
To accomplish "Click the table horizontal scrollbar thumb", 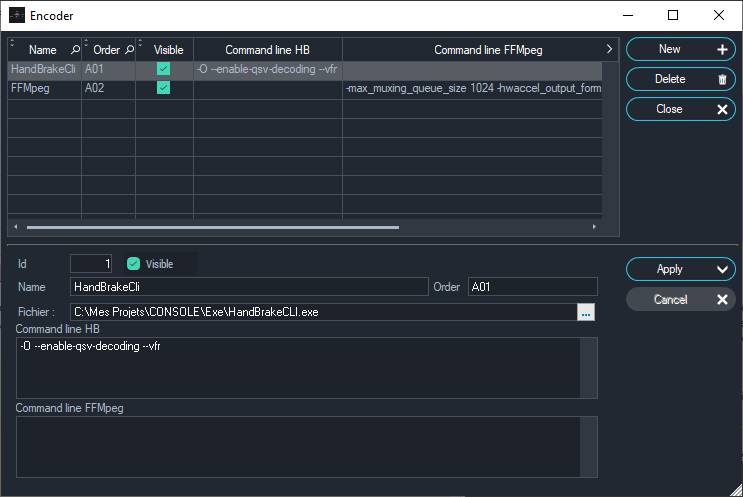I will click(213, 227).
